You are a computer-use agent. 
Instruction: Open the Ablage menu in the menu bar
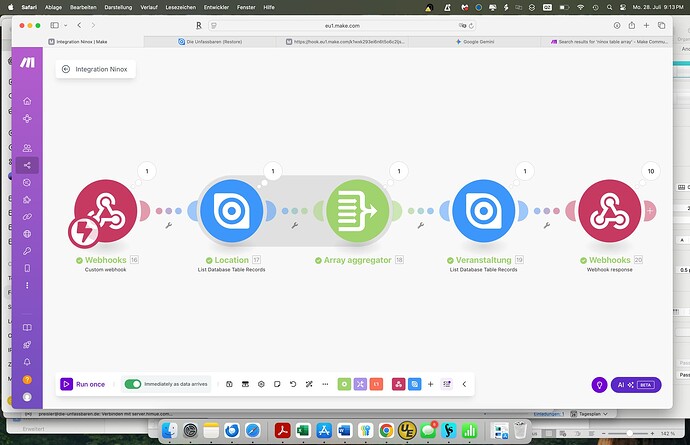(x=53, y=7)
